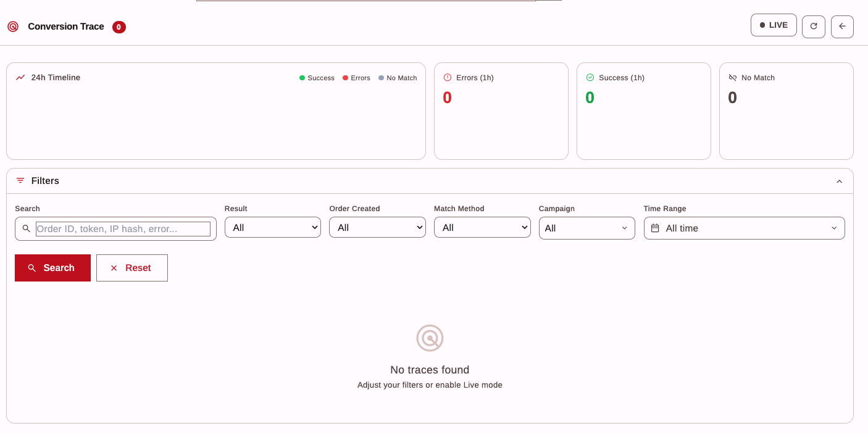Toggle LIVE mode on

coord(774,25)
